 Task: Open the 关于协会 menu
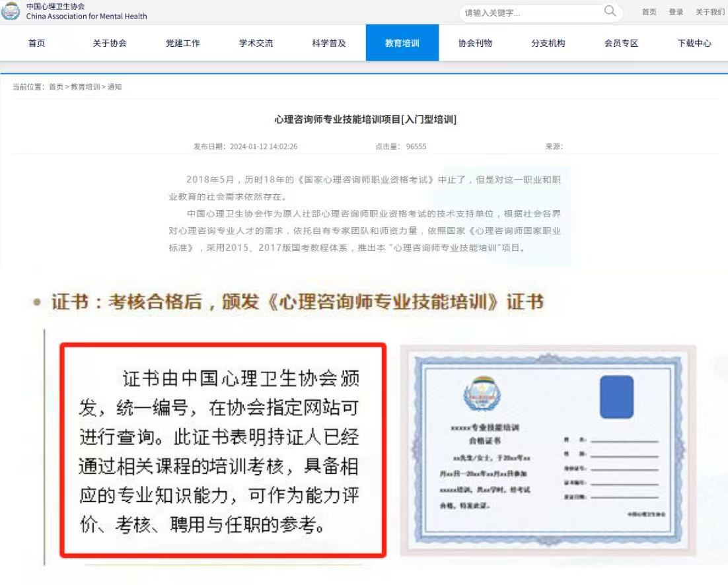click(110, 43)
